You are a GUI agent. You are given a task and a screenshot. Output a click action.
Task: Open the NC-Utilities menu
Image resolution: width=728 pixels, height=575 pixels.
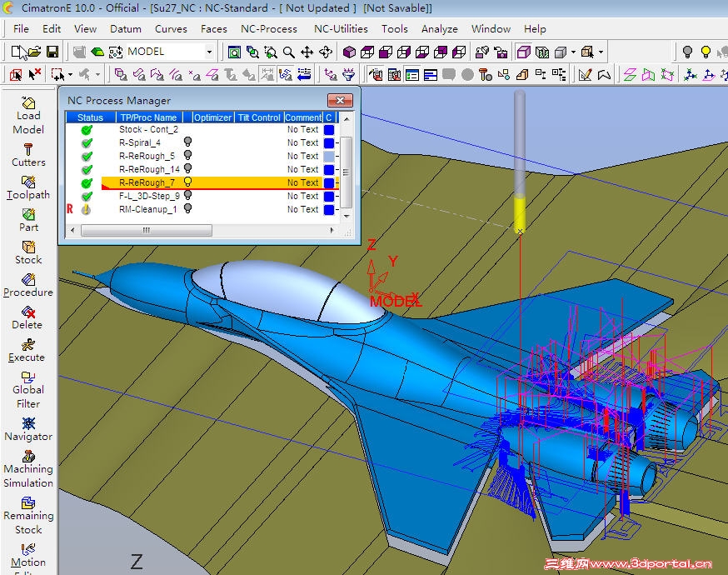[x=341, y=29]
